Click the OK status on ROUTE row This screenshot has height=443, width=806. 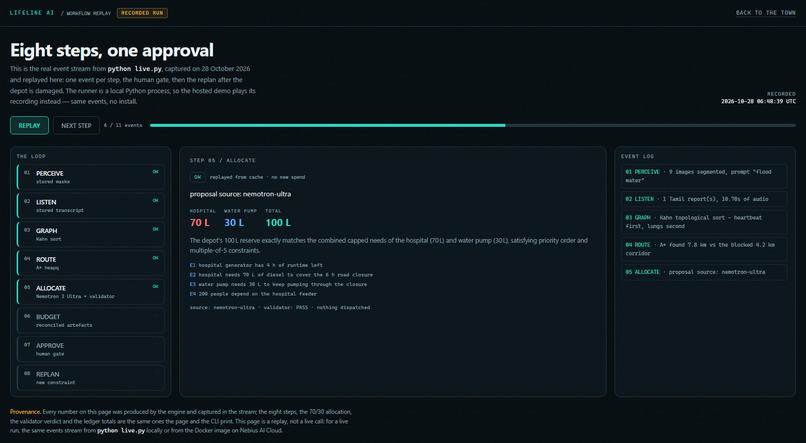tap(155, 259)
